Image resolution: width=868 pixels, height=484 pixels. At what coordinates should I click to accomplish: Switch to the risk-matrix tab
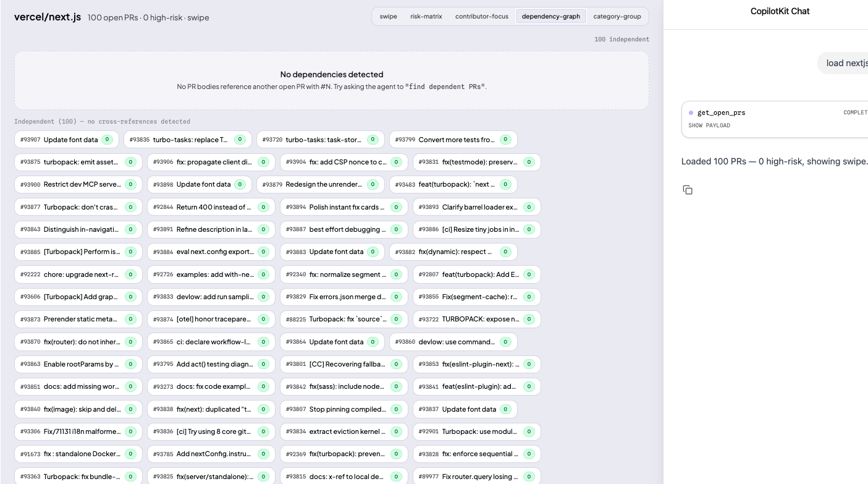[426, 17]
